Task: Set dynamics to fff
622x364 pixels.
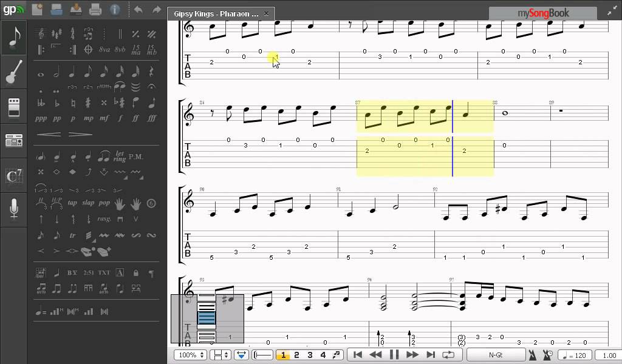Action: pos(151,118)
